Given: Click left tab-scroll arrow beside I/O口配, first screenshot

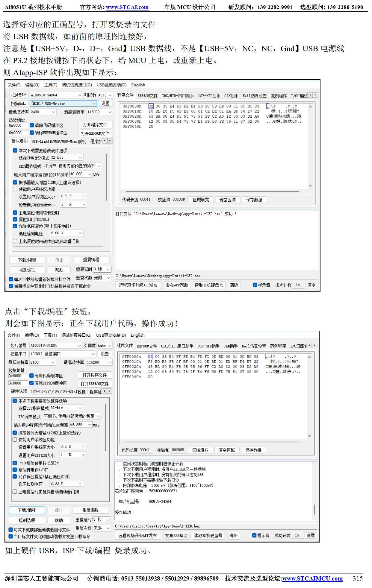Looking at the screenshot, I should pos(310,95).
